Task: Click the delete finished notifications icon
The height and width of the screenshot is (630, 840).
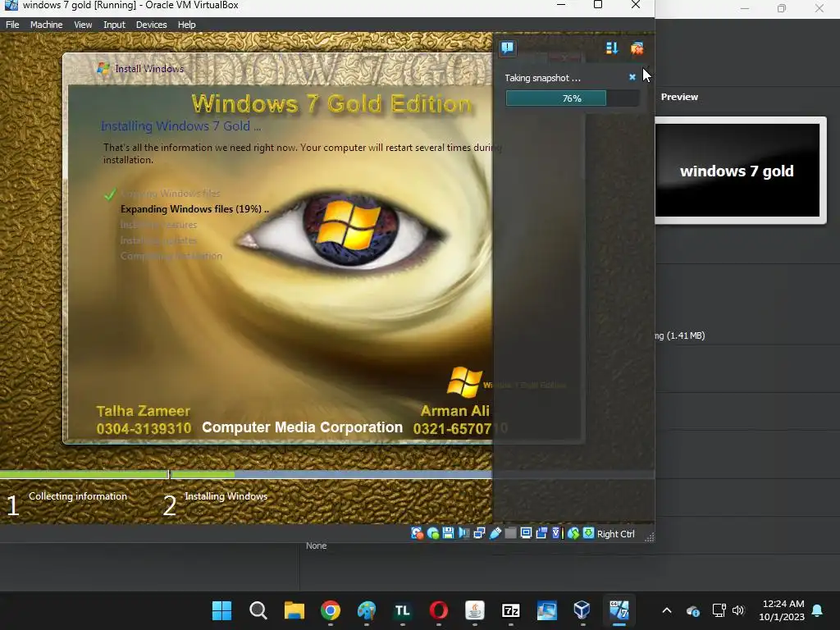Action: coord(637,48)
